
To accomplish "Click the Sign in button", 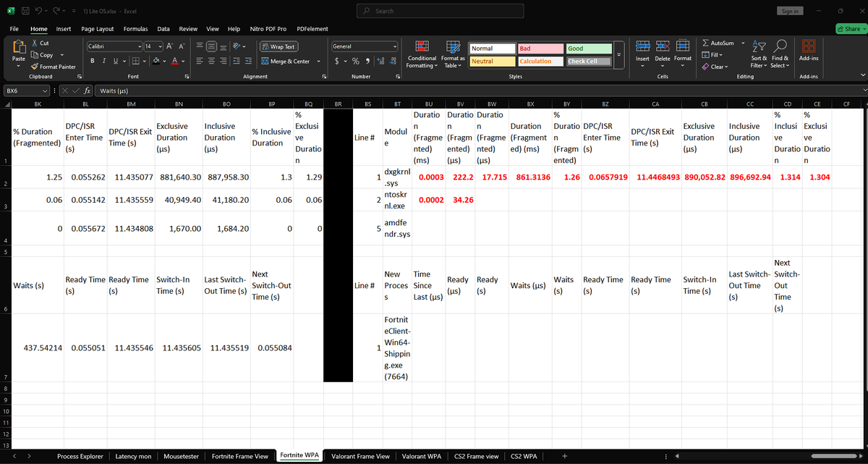I will pyautogui.click(x=789, y=11).
